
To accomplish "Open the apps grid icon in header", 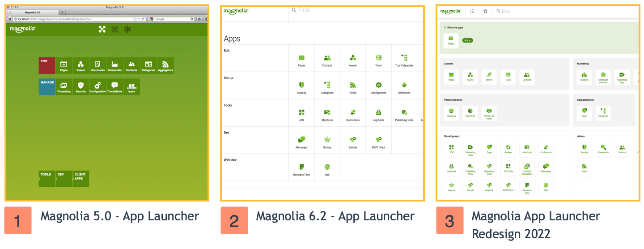I will (x=472, y=12).
